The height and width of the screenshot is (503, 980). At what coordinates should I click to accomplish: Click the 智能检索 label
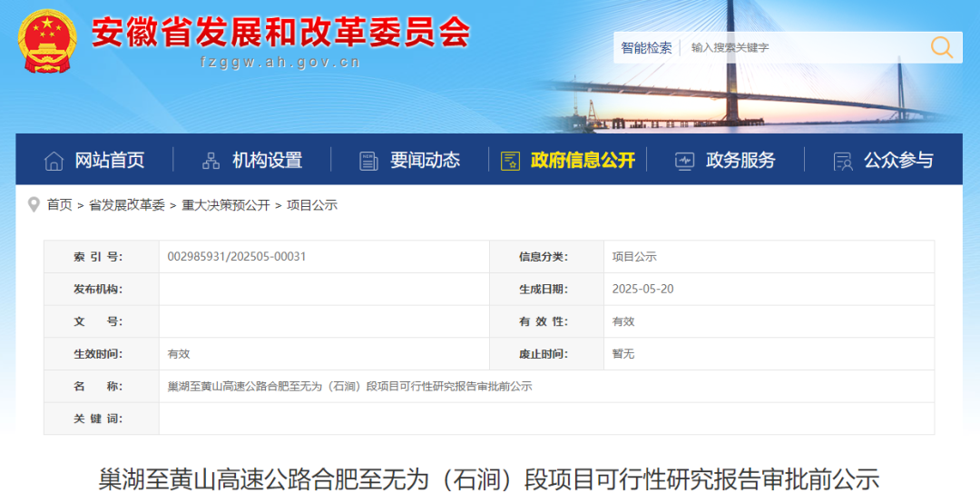pyautogui.click(x=646, y=47)
